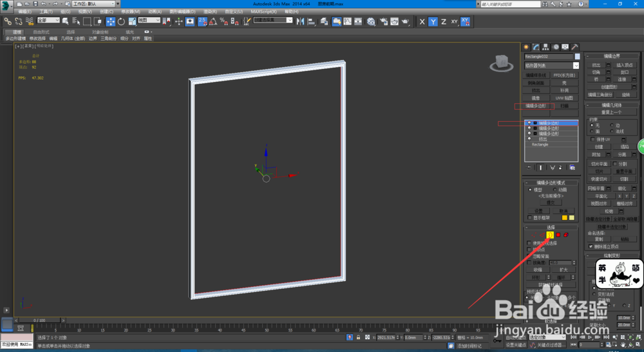Toggle the 删除孤立顶点 checkbox

click(x=591, y=246)
